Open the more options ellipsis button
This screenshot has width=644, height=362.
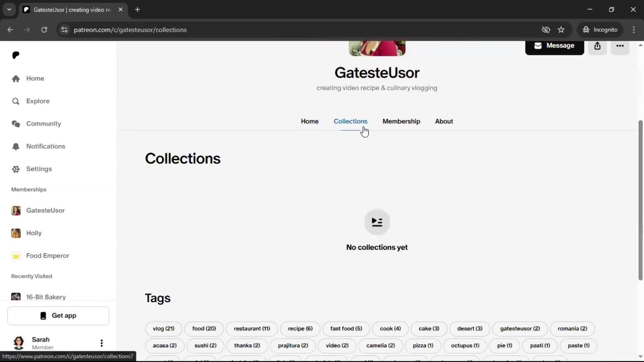(620, 46)
